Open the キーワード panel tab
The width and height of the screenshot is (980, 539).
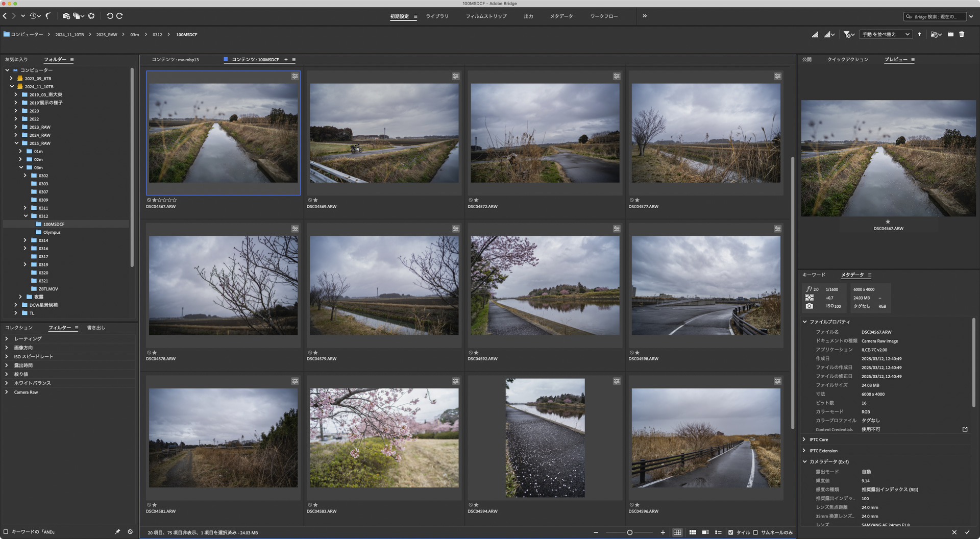[x=814, y=275]
